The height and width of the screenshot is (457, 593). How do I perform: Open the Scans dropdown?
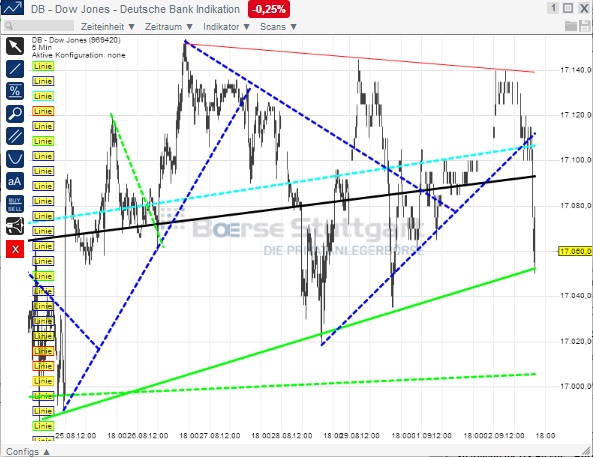click(x=278, y=27)
